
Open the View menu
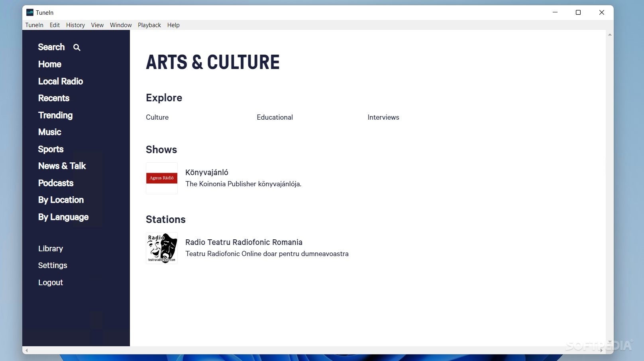coord(97,25)
